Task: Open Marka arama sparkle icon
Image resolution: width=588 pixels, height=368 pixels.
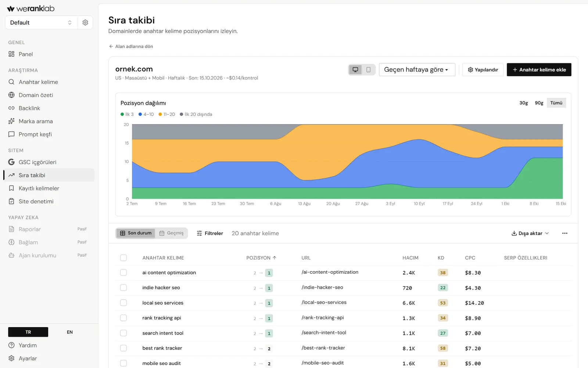Action: 11,121
